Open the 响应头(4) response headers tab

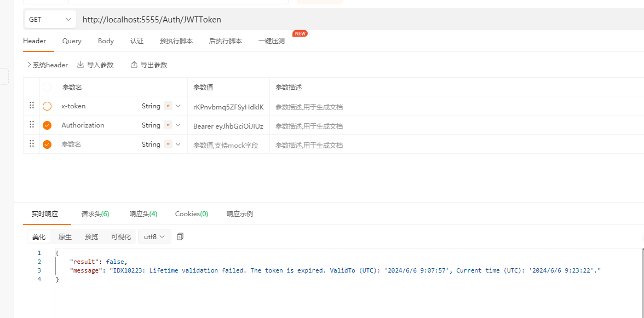tap(143, 214)
